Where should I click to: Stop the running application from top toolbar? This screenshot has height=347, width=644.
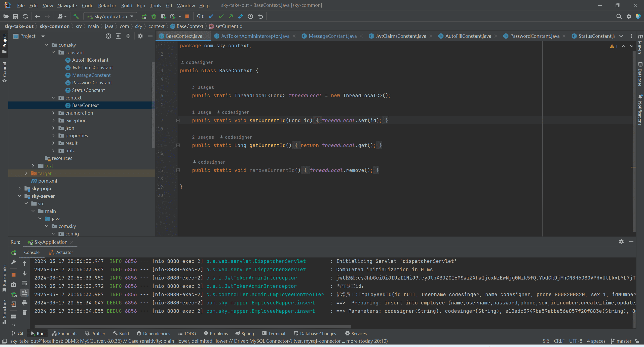pyautogui.click(x=187, y=16)
